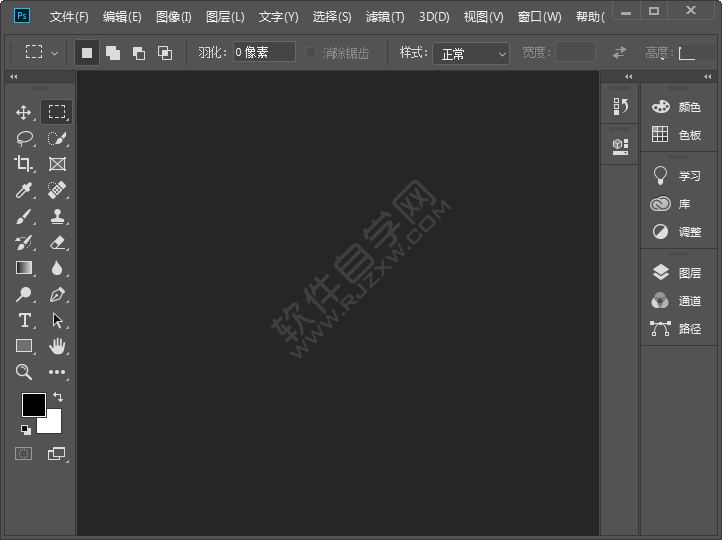The height and width of the screenshot is (540, 722).
Task: Toggle Quick Mask mode icon
Action: pos(23,453)
